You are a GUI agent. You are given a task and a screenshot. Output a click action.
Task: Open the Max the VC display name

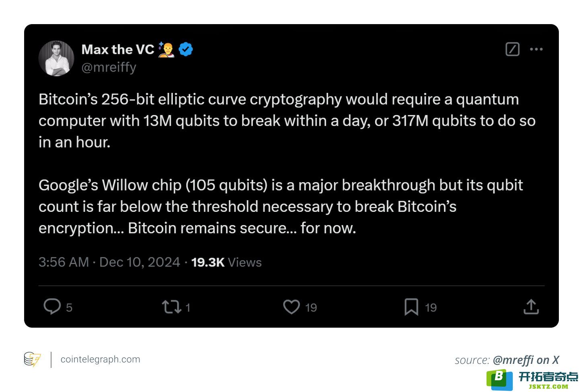pos(118,49)
